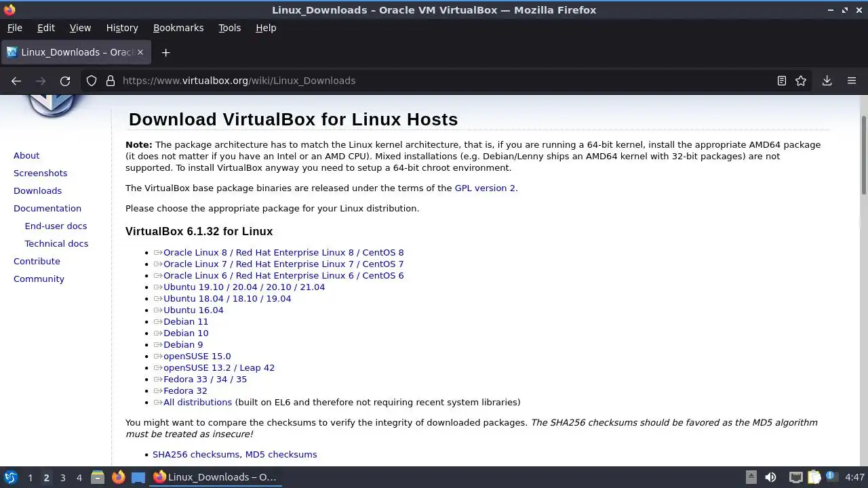Open the Tools menu
The height and width of the screenshot is (488, 868).
click(x=229, y=28)
